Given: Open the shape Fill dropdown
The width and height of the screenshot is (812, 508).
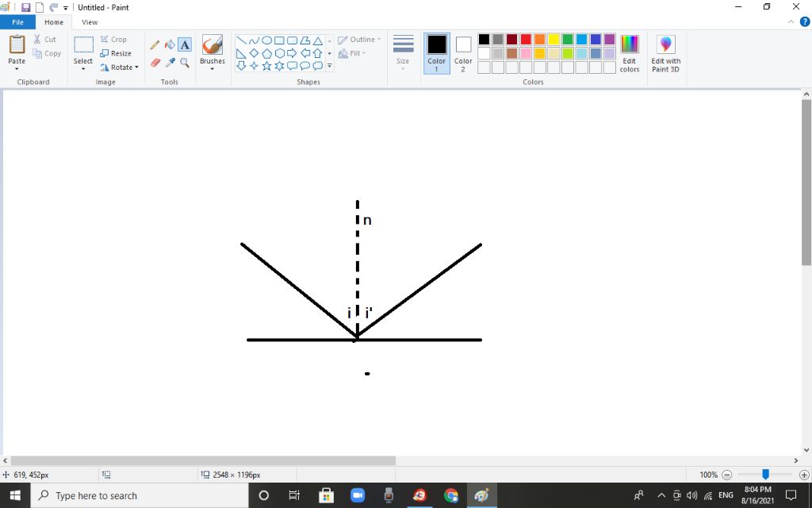Looking at the screenshot, I should [352, 53].
